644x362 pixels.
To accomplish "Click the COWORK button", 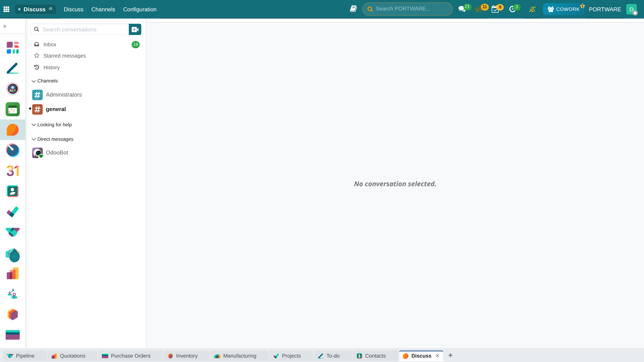I will click(563, 9).
